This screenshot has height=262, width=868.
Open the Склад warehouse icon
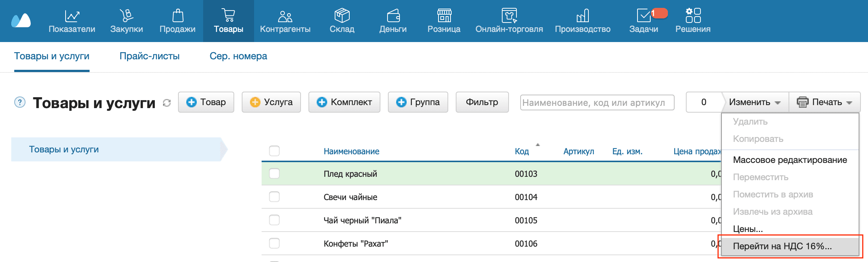click(x=342, y=16)
